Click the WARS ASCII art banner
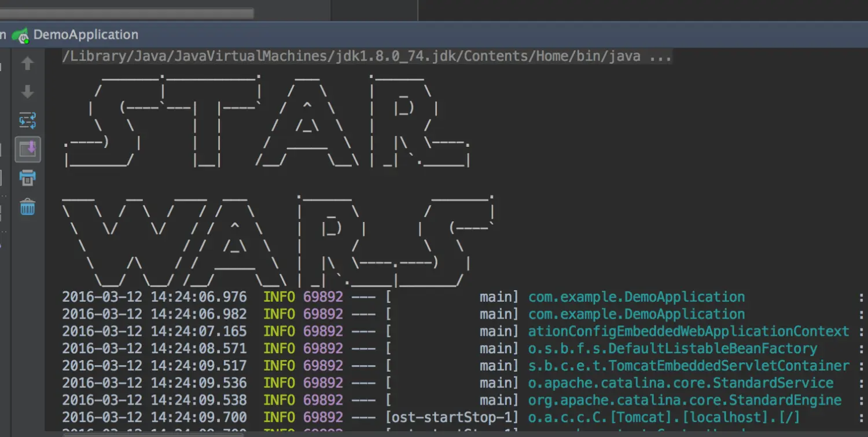 coord(279,241)
